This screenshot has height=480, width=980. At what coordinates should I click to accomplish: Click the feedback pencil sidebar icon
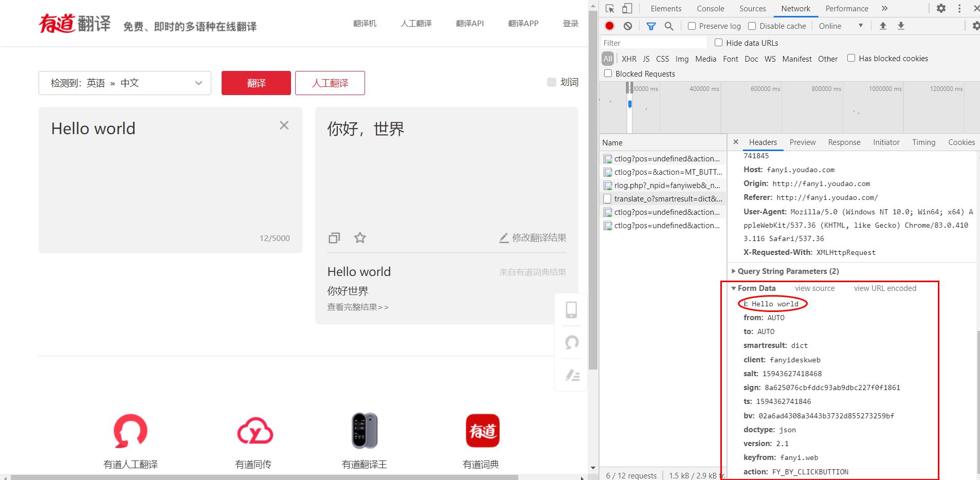tap(572, 375)
